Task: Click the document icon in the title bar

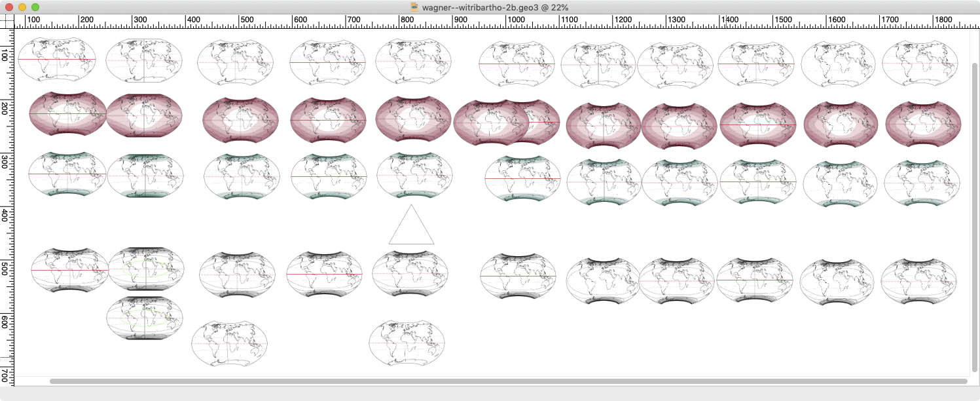Action: pos(414,7)
